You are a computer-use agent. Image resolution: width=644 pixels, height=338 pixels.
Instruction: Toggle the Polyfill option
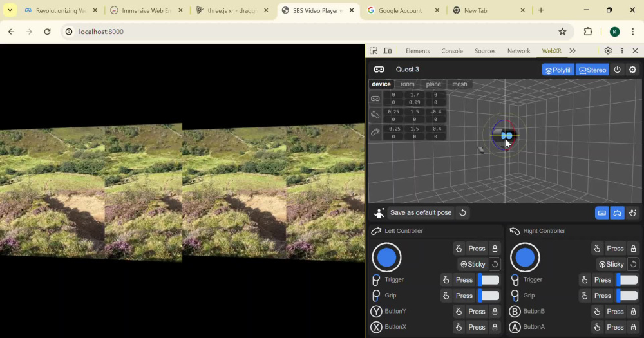pos(558,70)
